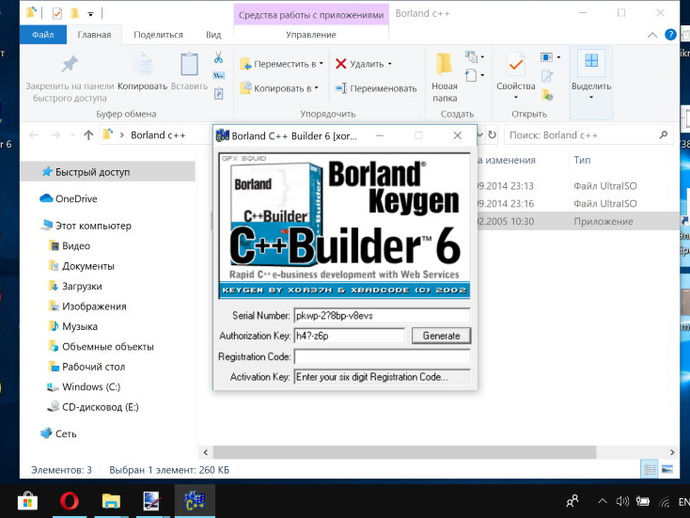Viewport: 690px width, 518px height.
Task: Click the up-directory arrow
Action: (x=88, y=135)
